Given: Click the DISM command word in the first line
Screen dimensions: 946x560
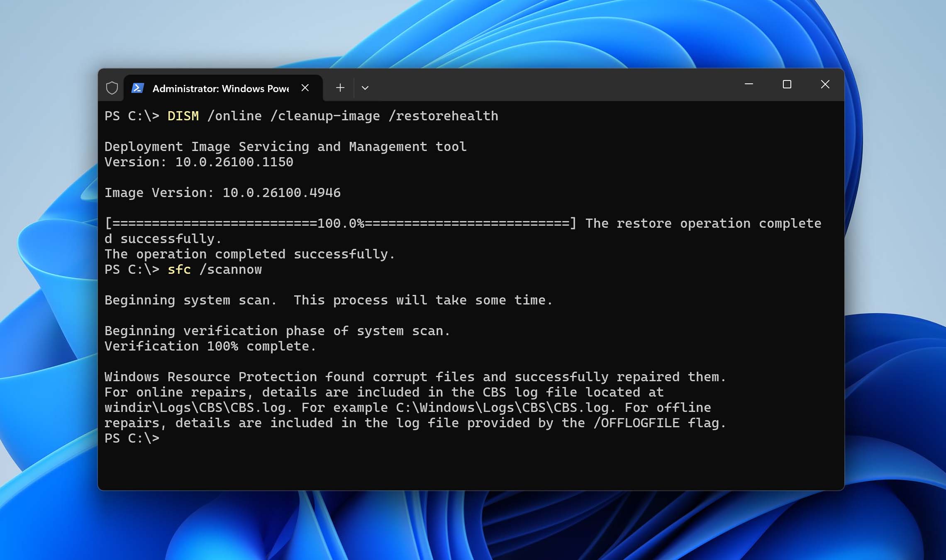Looking at the screenshot, I should (183, 116).
